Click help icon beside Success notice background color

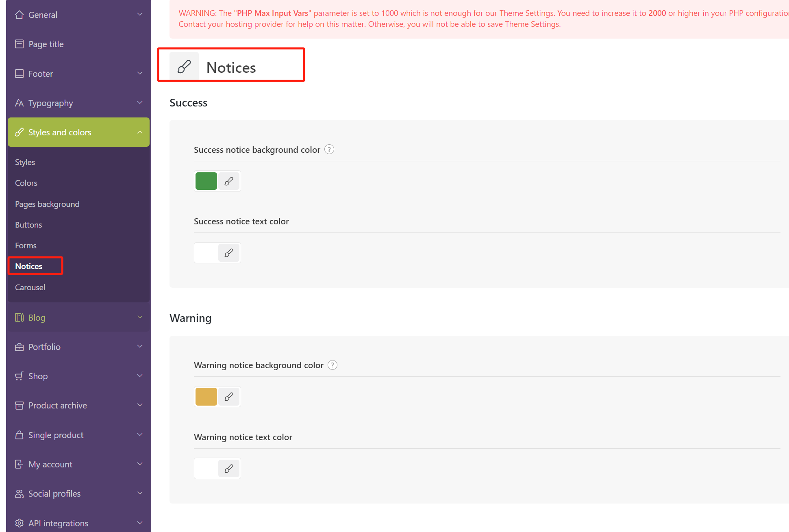329,150
